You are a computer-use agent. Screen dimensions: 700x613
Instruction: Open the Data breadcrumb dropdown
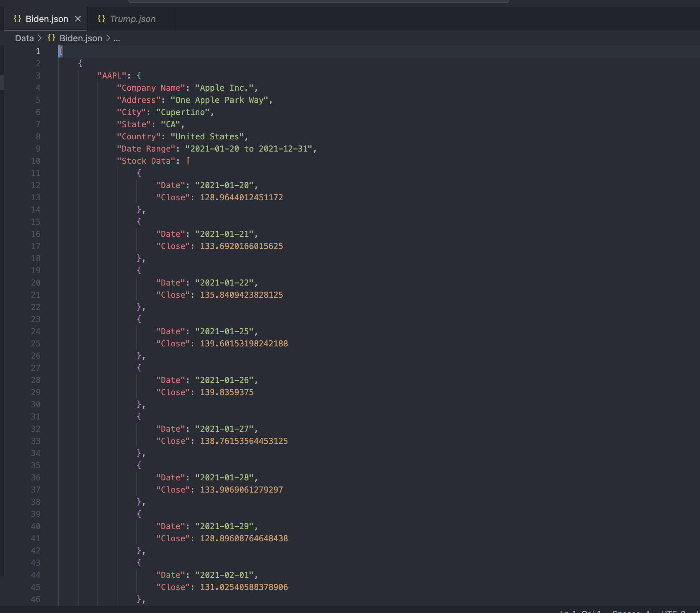(24, 38)
